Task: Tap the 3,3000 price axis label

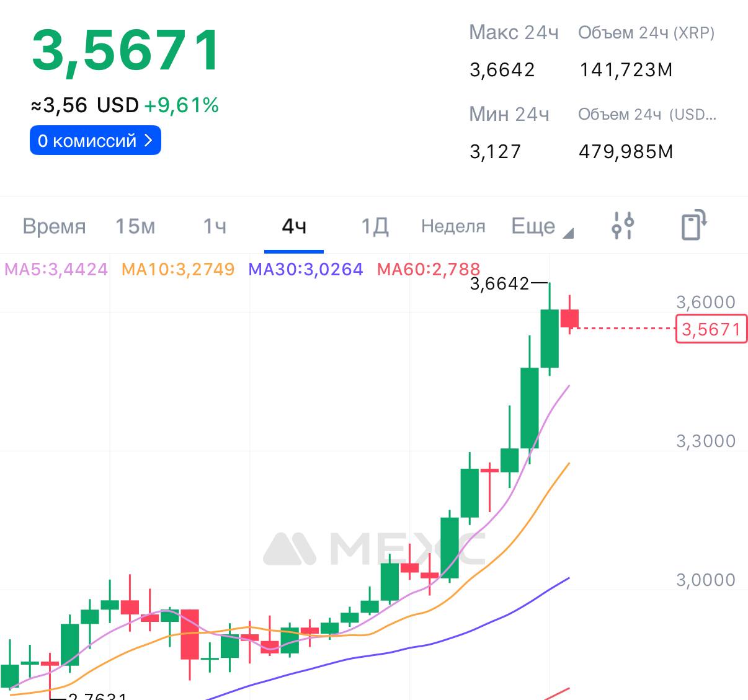Action: pos(706,441)
